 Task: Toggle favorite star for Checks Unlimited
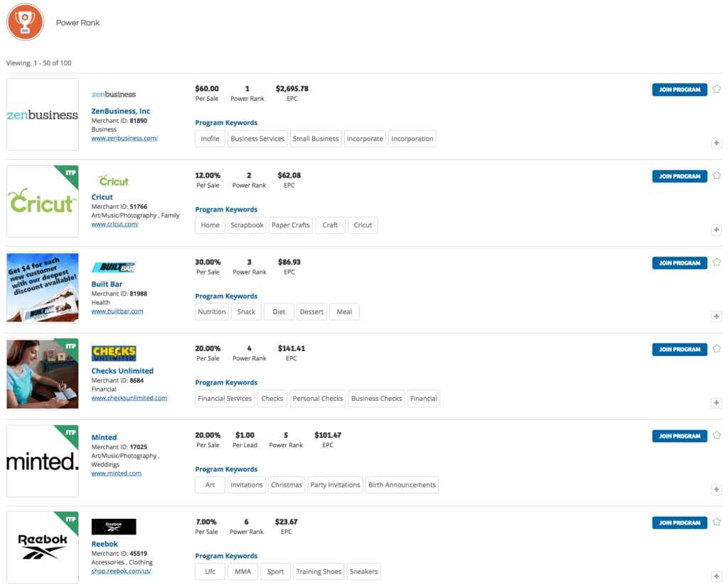click(x=717, y=349)
